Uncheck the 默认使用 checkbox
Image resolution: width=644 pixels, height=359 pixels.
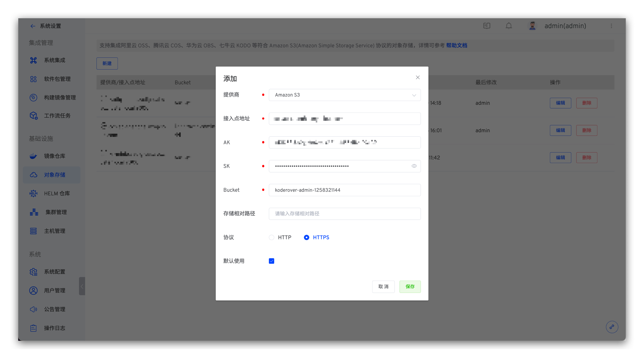[x=272, y=261]
